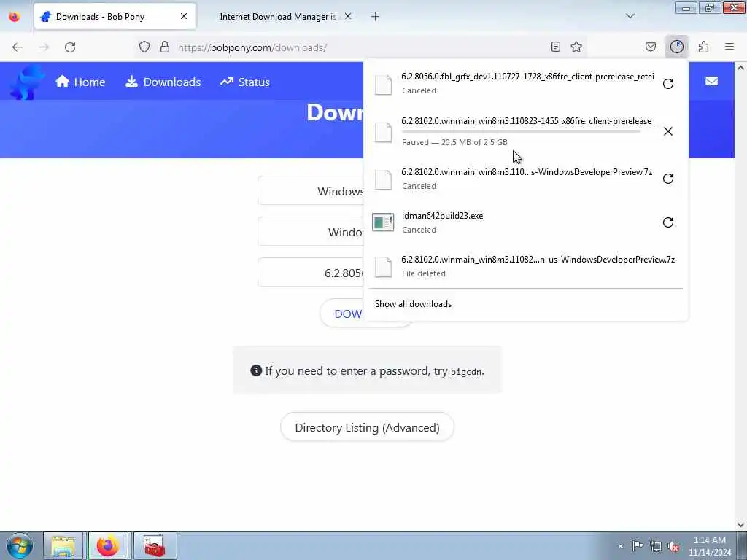Open the first Windows dropdown selector
The height and width of the screenshot is (560, 747).
click(x=311, y=190)
